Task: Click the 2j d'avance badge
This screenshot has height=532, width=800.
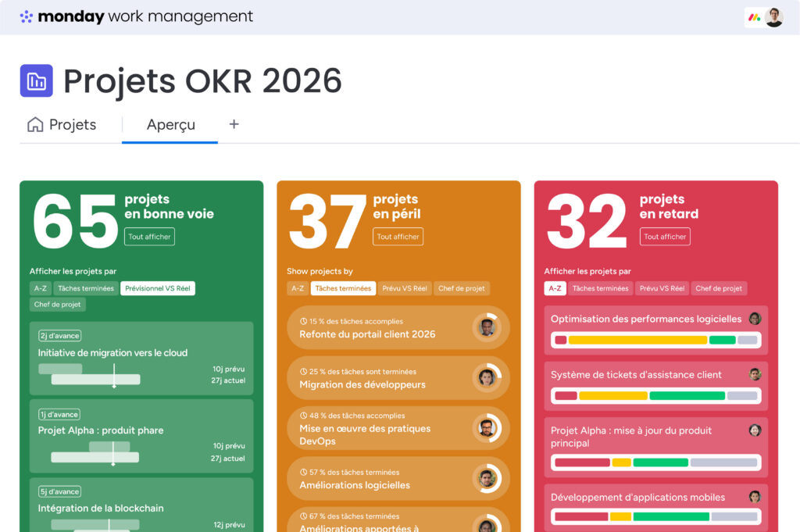Action: 59,336
